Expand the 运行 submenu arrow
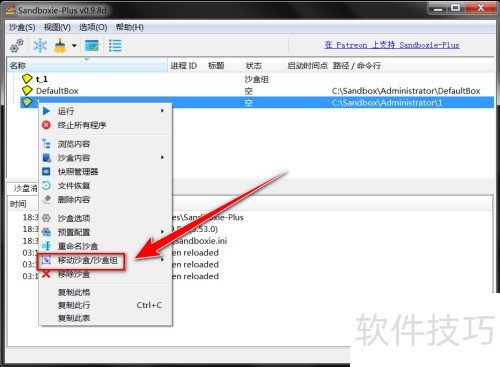The image size is (500, 367). pos(162,111)
